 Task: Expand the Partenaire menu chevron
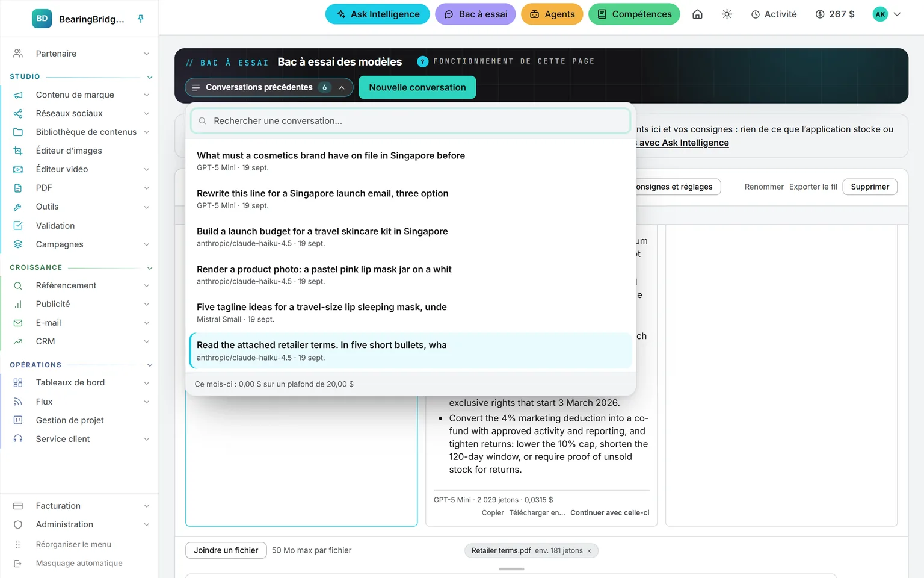tap(147, 54)
